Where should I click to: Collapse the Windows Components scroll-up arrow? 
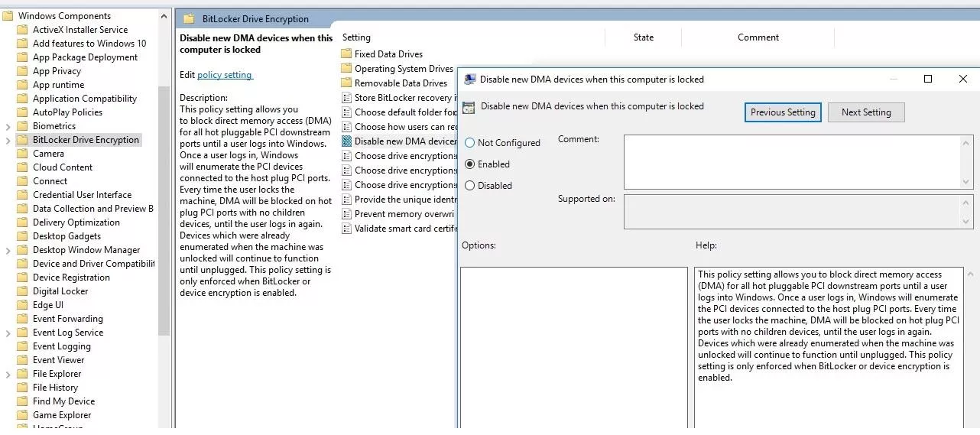164,15
